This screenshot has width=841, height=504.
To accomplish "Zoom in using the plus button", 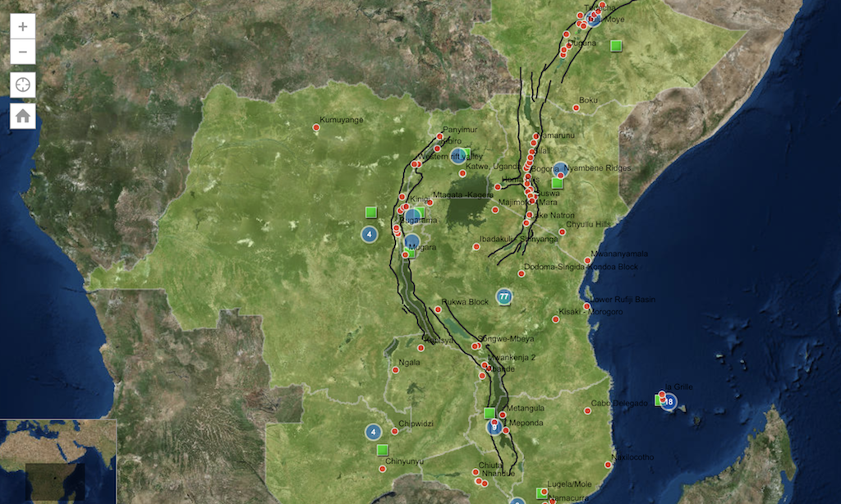I will [21, 27].
